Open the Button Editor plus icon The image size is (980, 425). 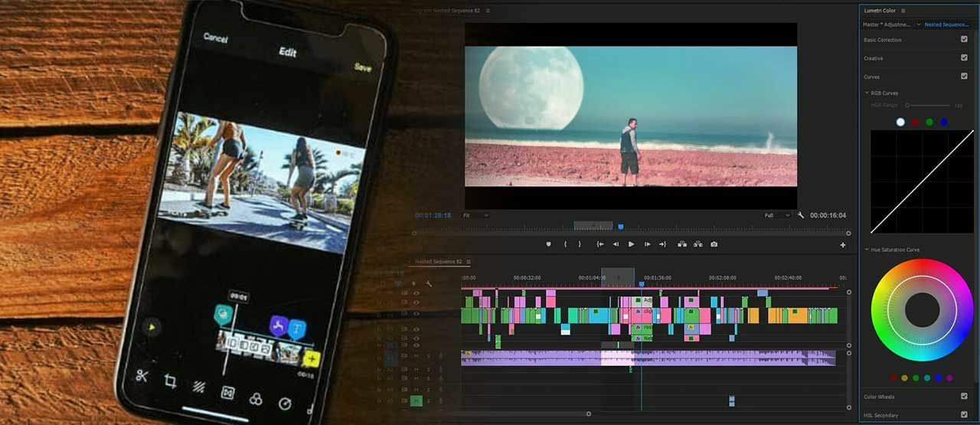[843, 245]
